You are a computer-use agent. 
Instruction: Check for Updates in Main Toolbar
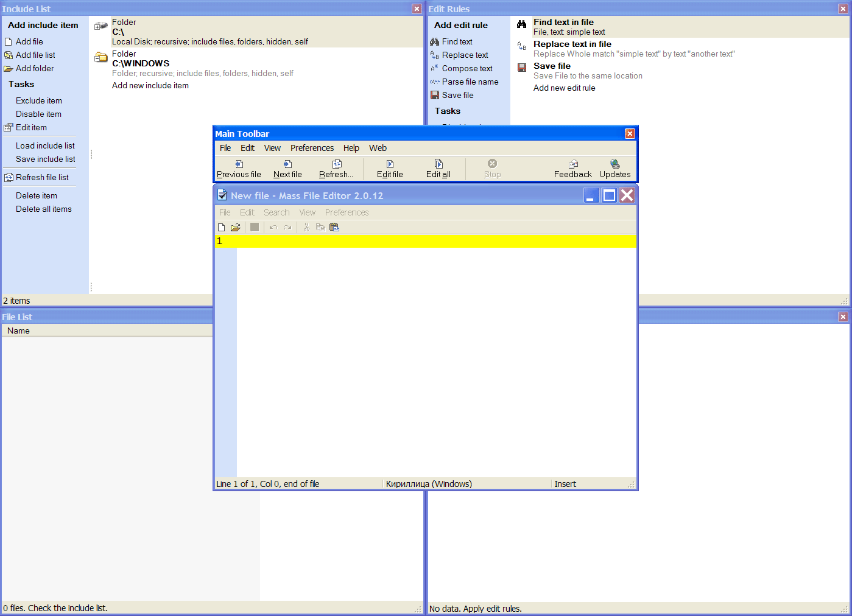pyautogui.click(x=615, y=169)
